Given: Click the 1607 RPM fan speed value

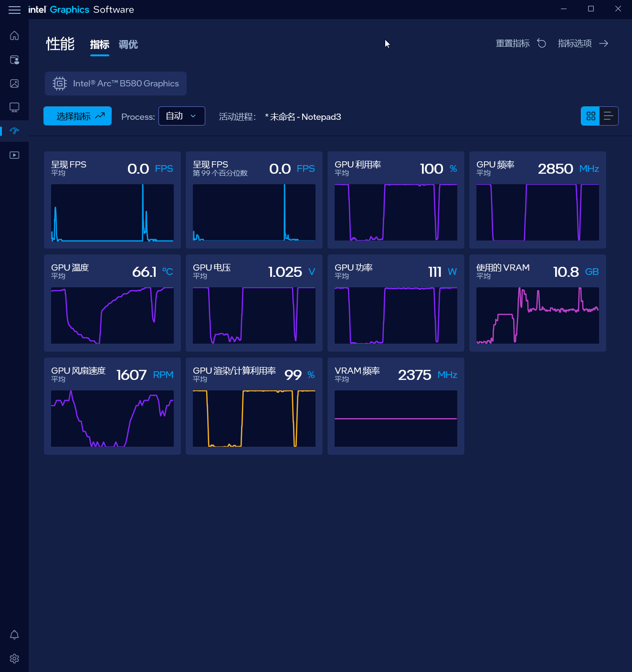Looking at the screenshot, I should coord(145,375).
